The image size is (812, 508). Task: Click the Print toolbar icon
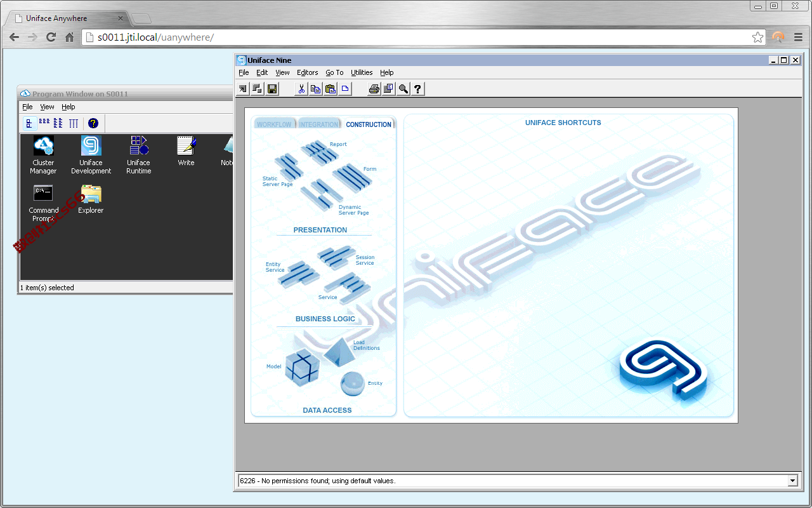tap(374, 89)
